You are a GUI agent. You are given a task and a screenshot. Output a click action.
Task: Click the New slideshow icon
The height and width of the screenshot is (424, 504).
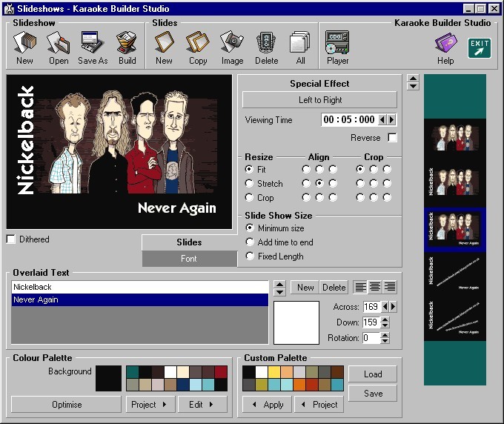pyautogui.click(x=24, y=47)
